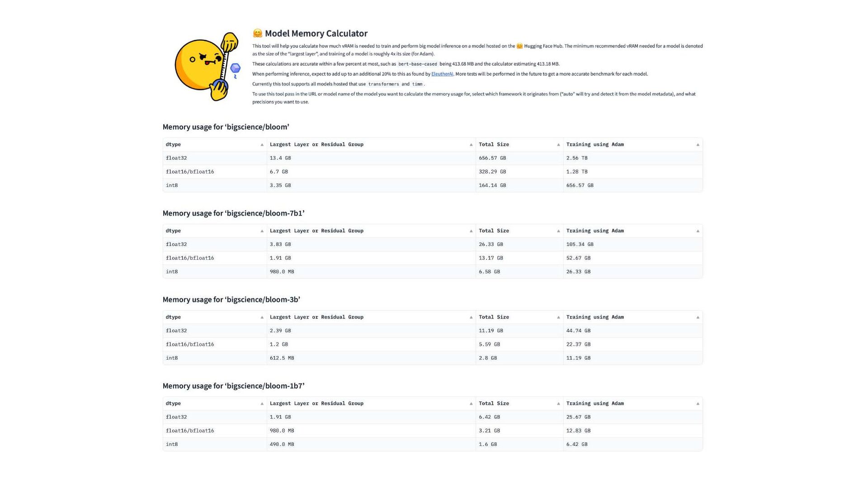868x488 pixels.
Task: Select the 5.59 GB total size cell
Action: point(519,344)
